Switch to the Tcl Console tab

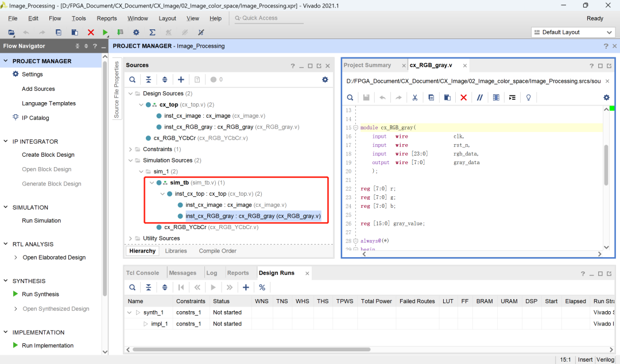click(x=142, y=273)
